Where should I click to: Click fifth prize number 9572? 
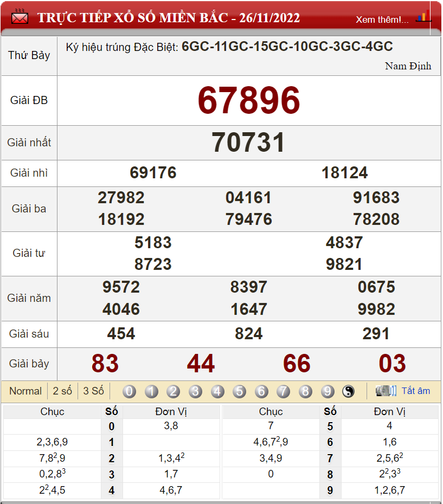(x=121, y=287)
